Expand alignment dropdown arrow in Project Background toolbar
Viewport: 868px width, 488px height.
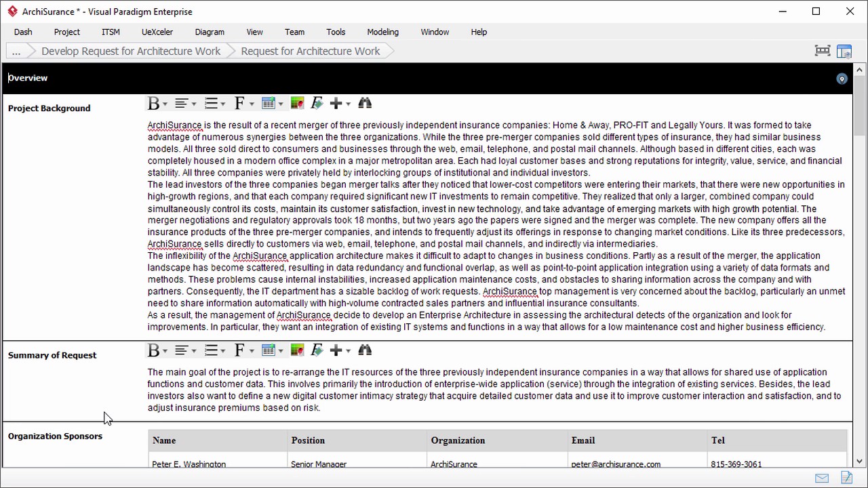click(x=194, y=104)
